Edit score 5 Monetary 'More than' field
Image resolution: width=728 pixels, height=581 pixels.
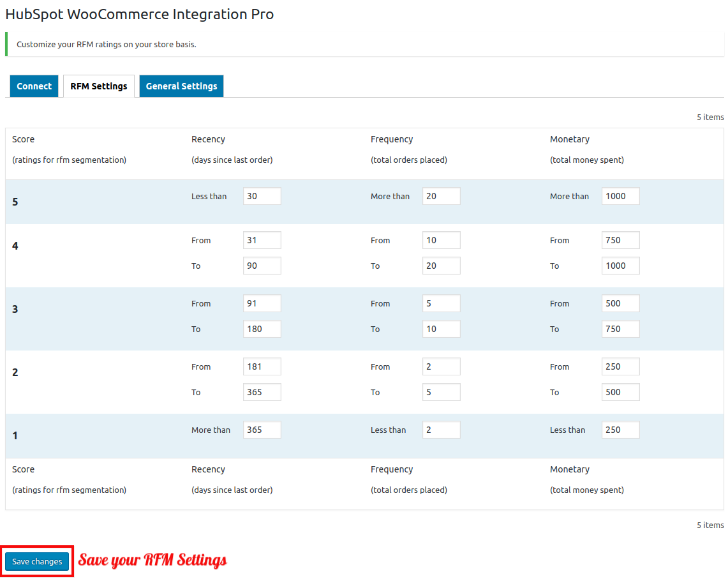(620, 196)
